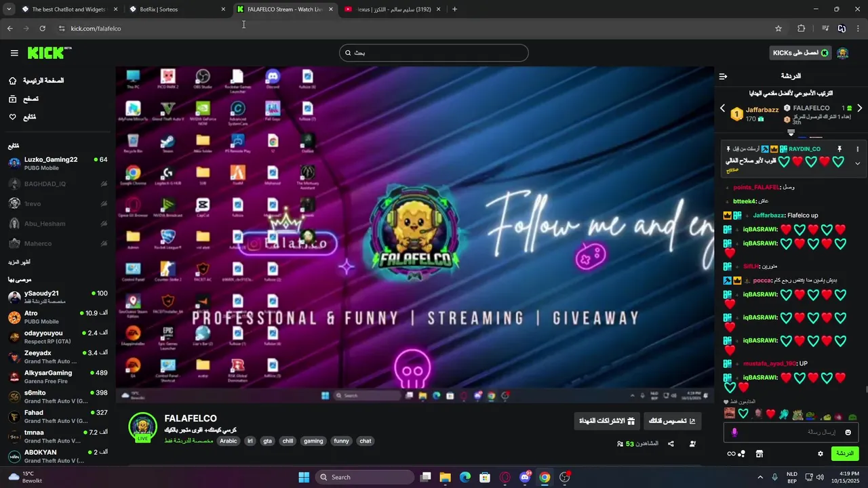The image size is (868, 488).
Task: Open the hamburger sidebar menu
Action: click(x=14, y=53)
